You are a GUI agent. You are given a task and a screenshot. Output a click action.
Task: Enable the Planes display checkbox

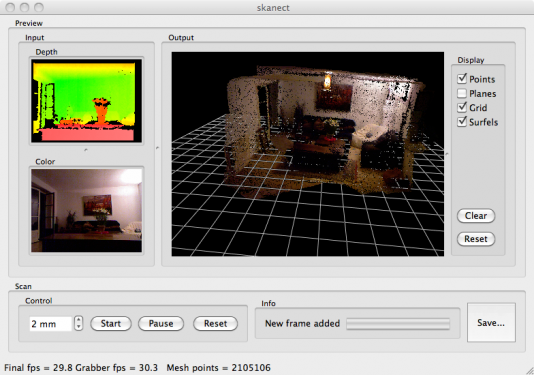(462, 93)
